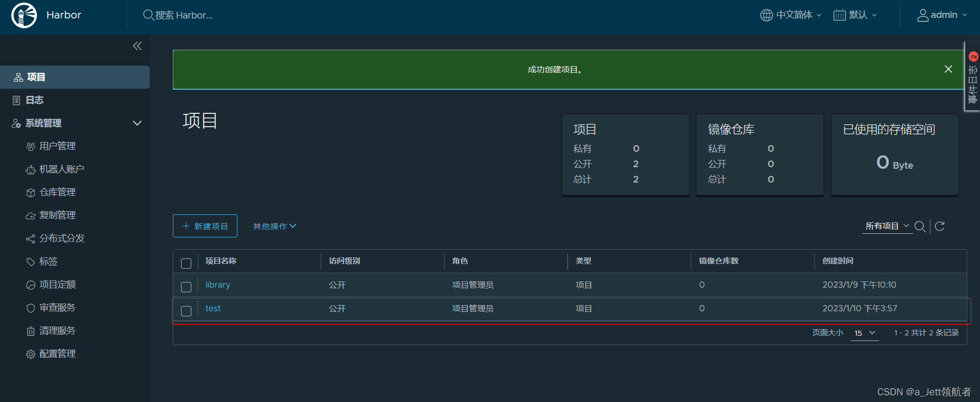Screen dimensions: 980x402
Task: Check the library project row checkbox
Action: point(186,287)
